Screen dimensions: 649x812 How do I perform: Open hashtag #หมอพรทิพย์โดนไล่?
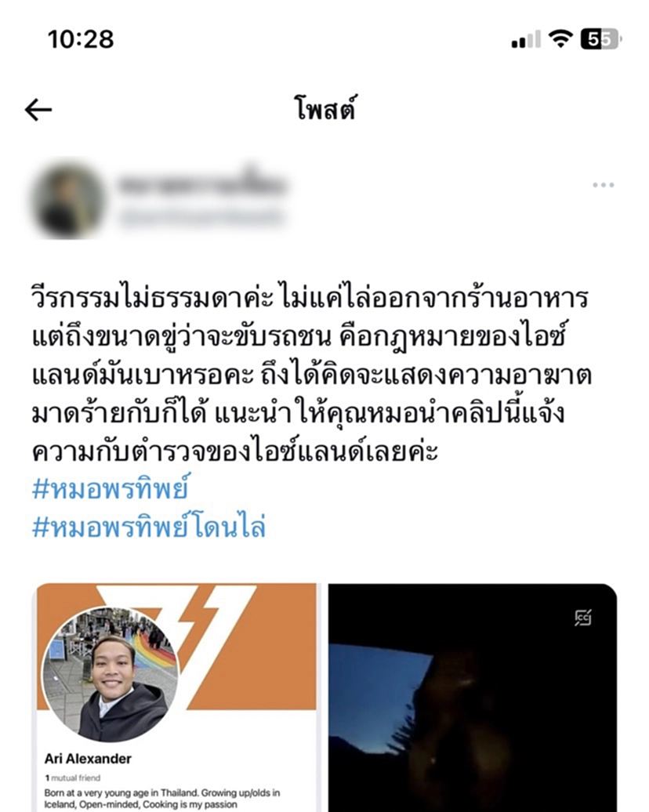pyautogui.click(x=149, y=527)
